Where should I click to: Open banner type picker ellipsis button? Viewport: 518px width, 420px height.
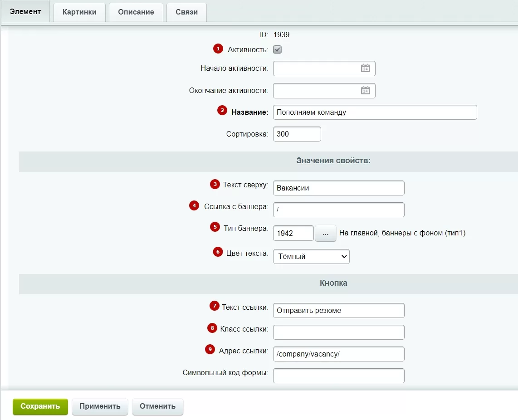[x=325, y=233]
